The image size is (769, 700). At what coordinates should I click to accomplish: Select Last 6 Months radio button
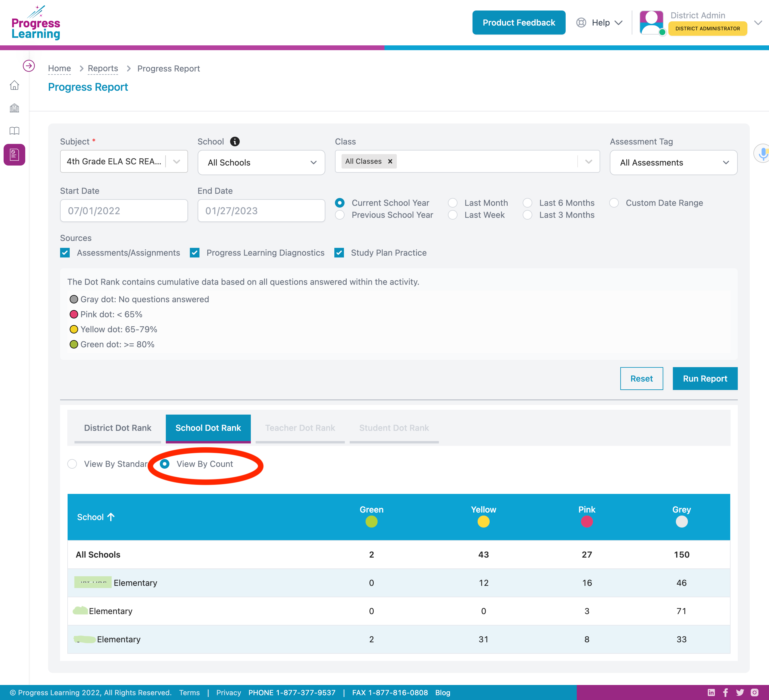pyautogui.click(x=527, y=202)
